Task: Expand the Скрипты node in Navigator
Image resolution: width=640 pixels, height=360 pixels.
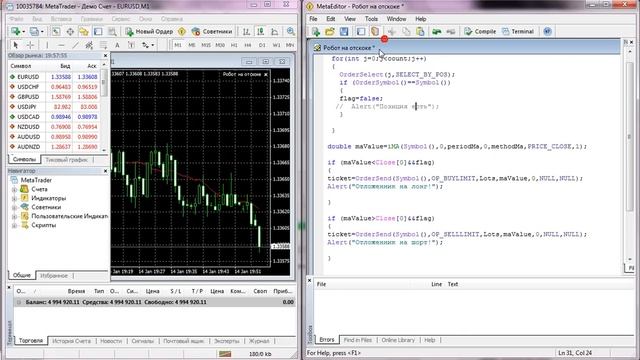Action: pos(14,225)
